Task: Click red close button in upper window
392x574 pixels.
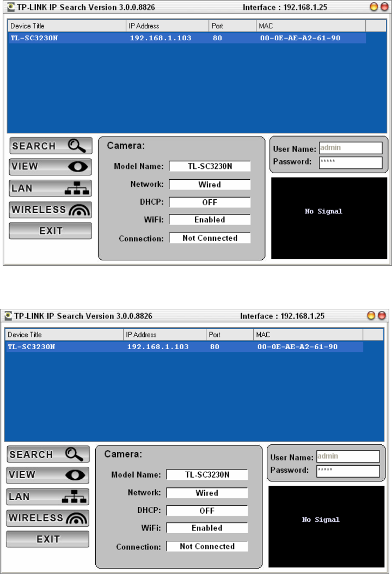Action: (384, 7)
